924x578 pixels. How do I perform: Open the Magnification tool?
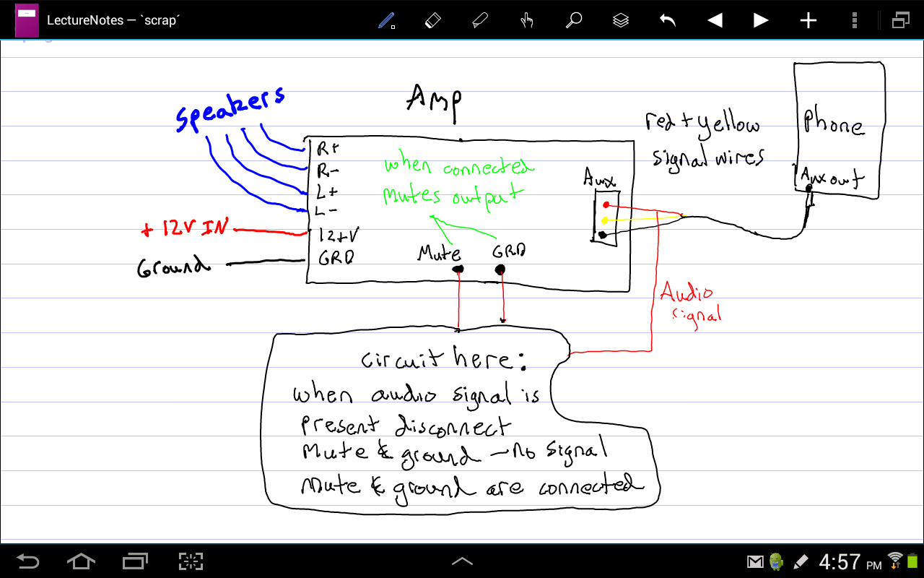click(573, 20)
